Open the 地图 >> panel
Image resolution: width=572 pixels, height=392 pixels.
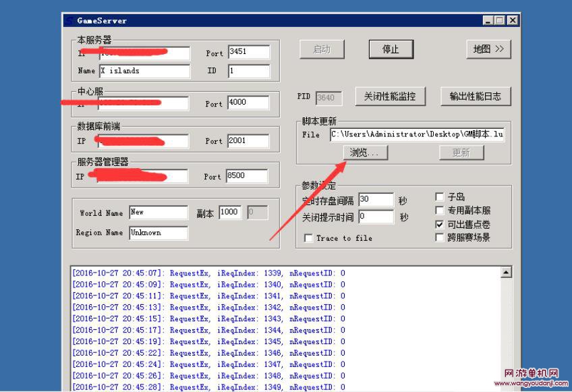(488, 49)
